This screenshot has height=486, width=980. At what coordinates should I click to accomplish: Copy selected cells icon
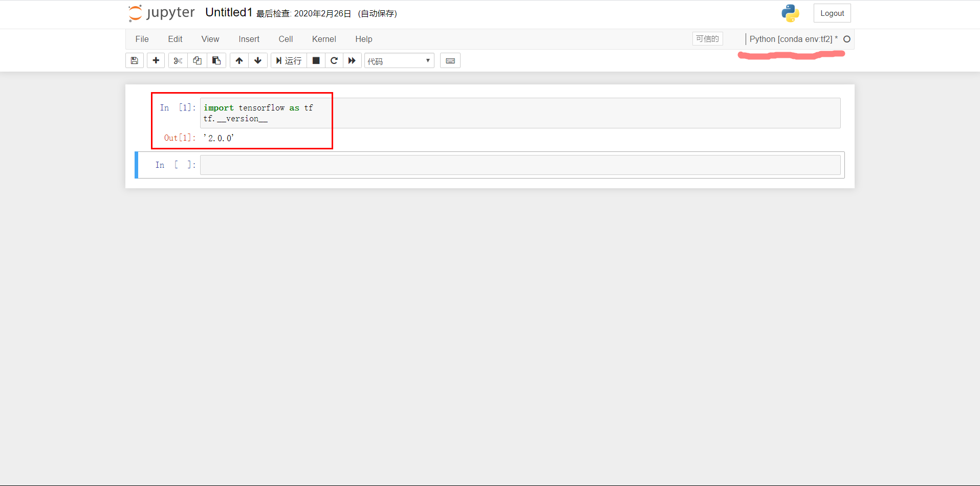coord(197,60)
